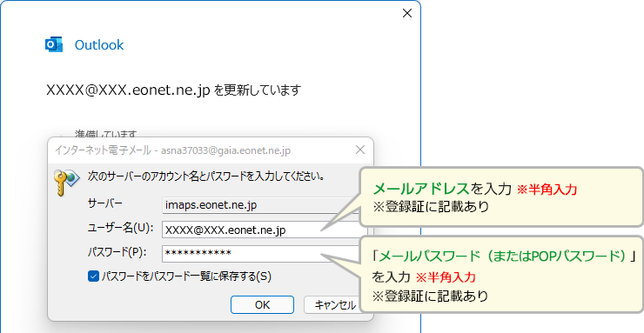Close the インターネット電子メール dialog

pos(360,150)
